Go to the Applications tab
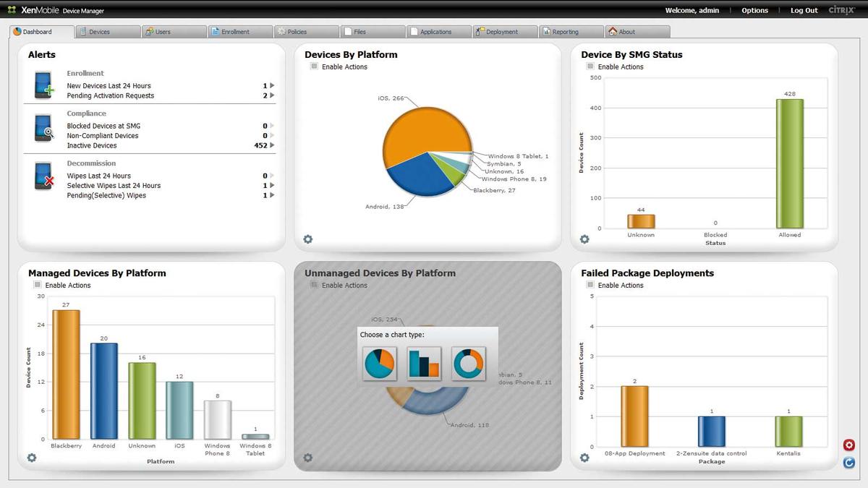The height and width of the screenshot is (488, 868). 439,32
